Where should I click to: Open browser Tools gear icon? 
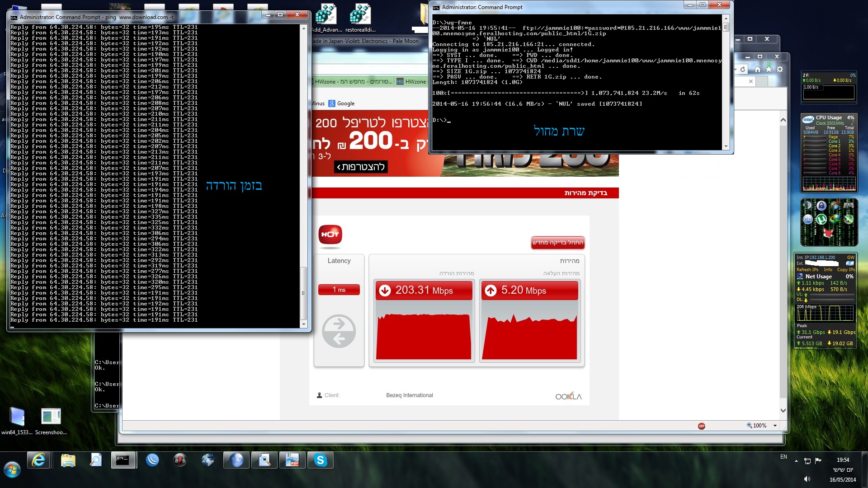pyautogui.click(x=780, y=69)
